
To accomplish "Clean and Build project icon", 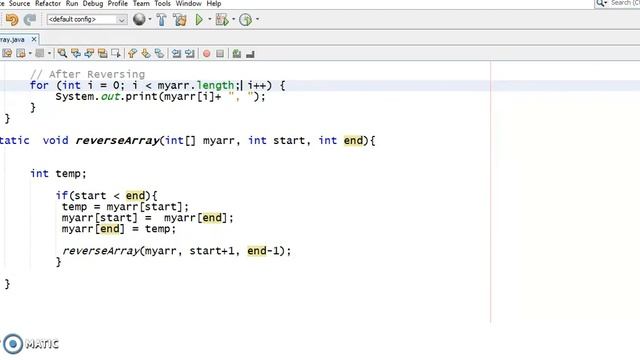I will 180,20.
